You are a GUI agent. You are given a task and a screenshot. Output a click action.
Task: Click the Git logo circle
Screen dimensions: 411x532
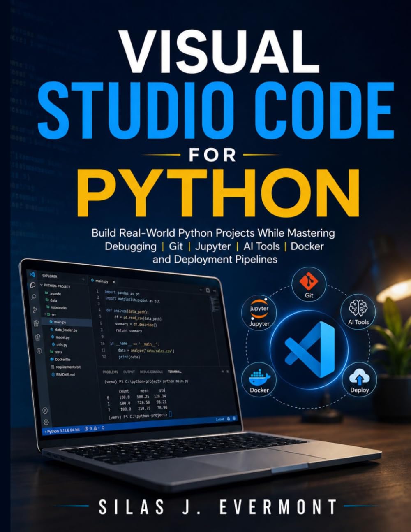coord(309,284)
